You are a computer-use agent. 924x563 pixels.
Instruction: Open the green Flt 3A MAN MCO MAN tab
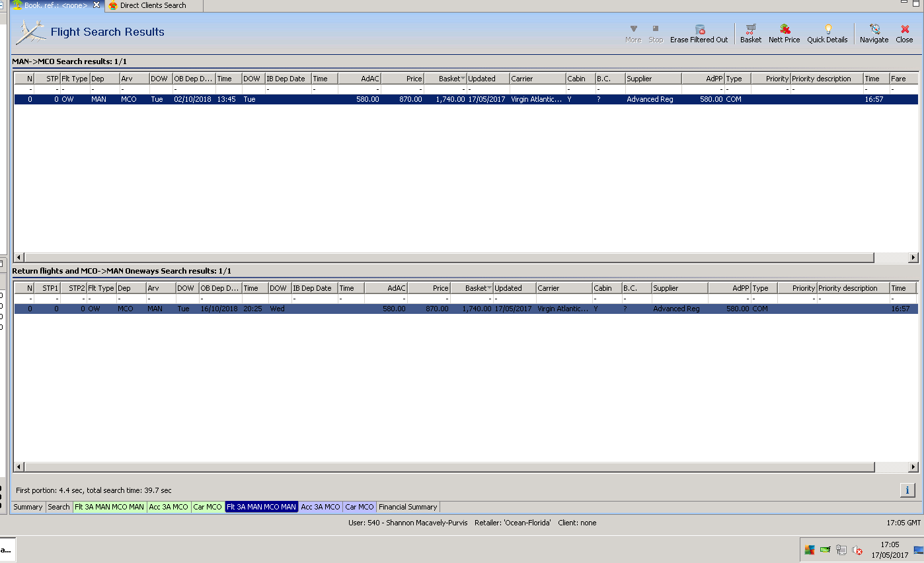[109, 507]
